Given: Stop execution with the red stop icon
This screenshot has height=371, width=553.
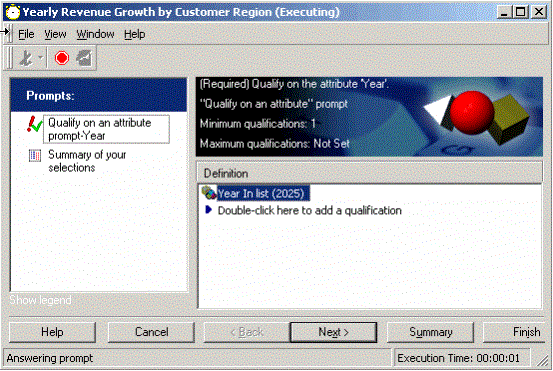Looking at the screenshot, I should pos(62,58).
